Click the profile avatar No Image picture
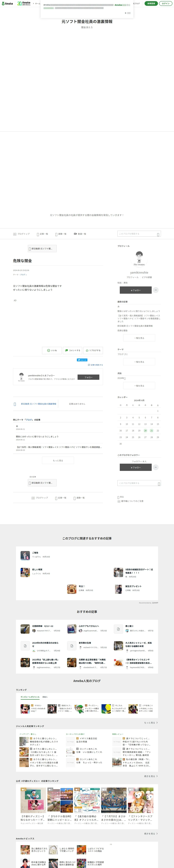Screen dimensions: 174x868 (139, 258)
